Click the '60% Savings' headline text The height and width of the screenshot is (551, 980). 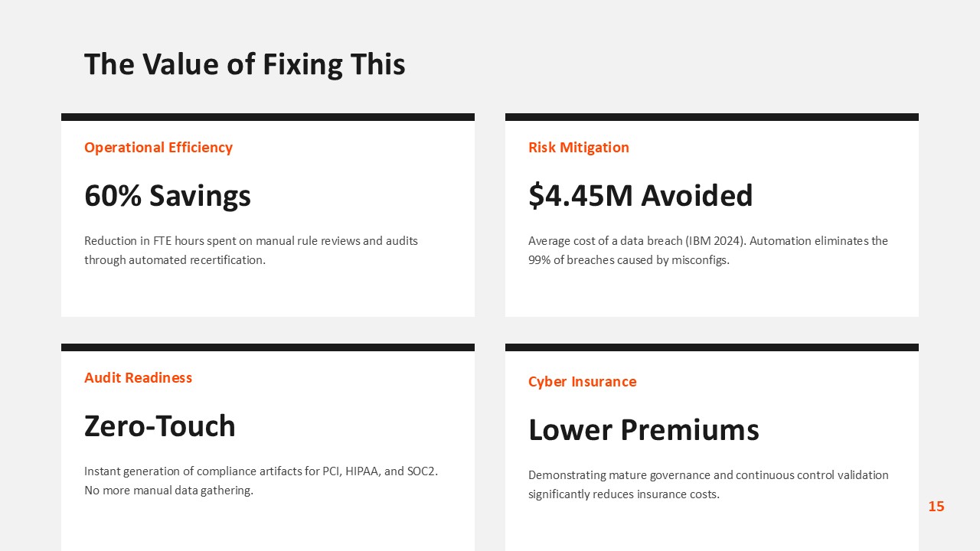click(168, 196)
